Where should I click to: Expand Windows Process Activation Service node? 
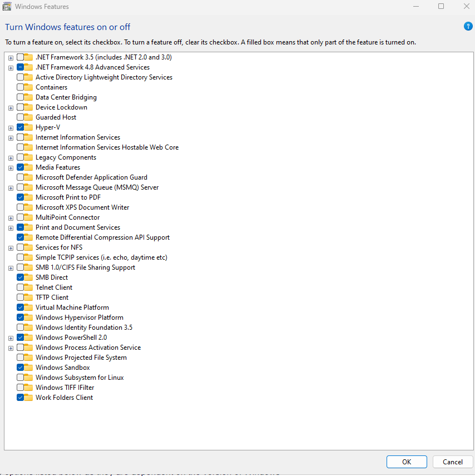pyautogui.click(x=11, y=348)
